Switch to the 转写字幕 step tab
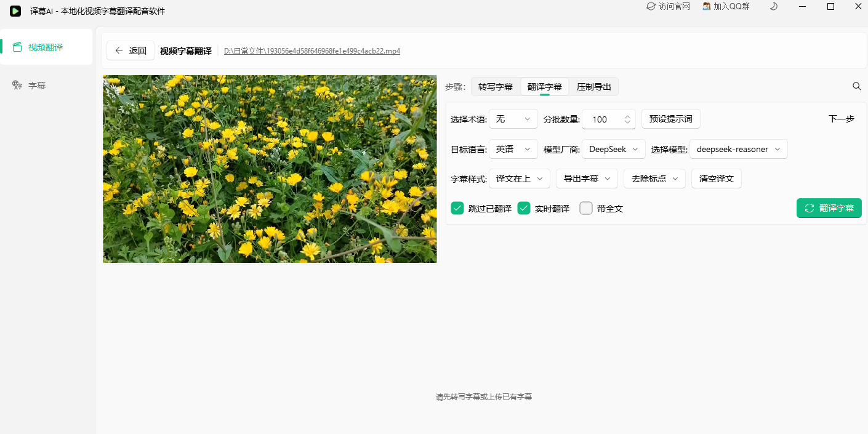 click(x=496, y=87)
